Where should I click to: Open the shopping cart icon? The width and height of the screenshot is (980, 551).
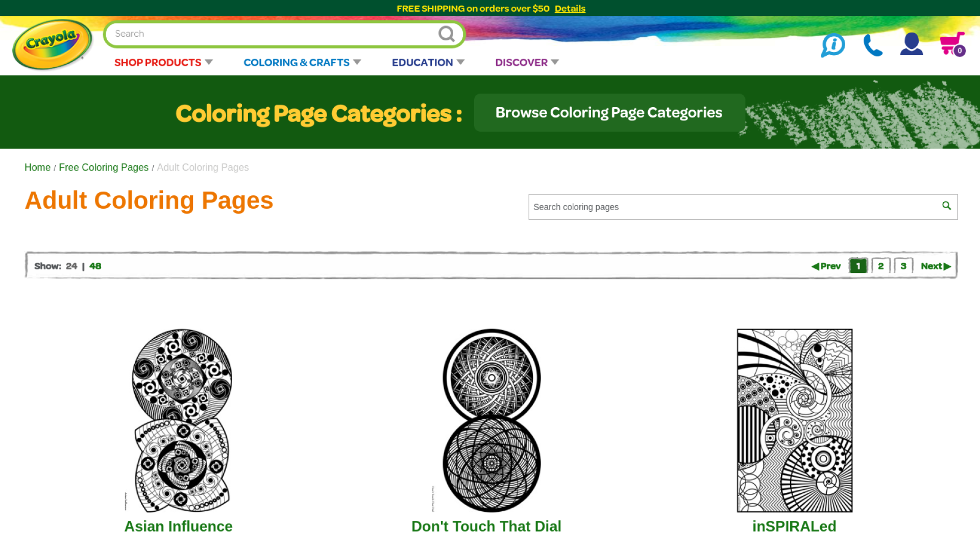[x=951, y=44]
